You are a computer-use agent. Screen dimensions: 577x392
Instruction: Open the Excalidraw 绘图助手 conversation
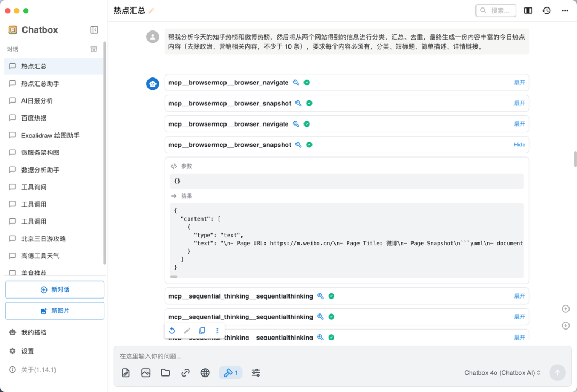(53, 135)
